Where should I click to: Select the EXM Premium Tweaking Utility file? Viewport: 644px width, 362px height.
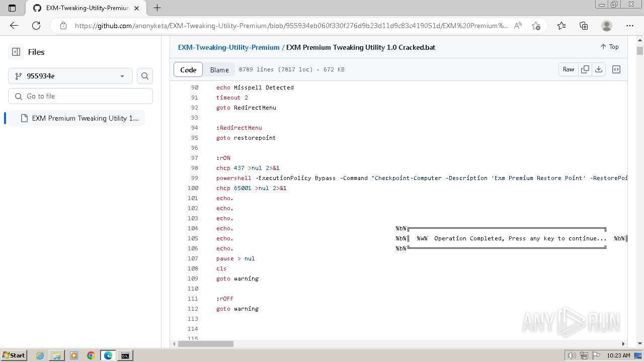76,118
